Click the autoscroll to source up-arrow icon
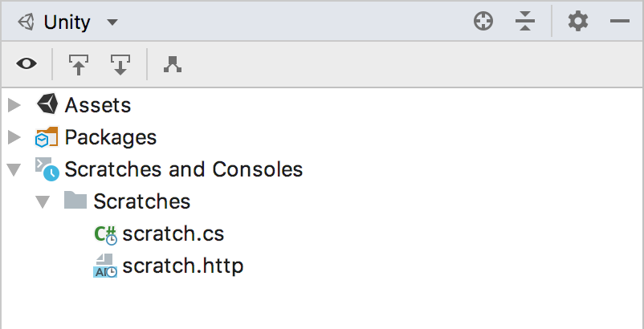The height and width of the screenshot is (329, 644). click(79, 65)
